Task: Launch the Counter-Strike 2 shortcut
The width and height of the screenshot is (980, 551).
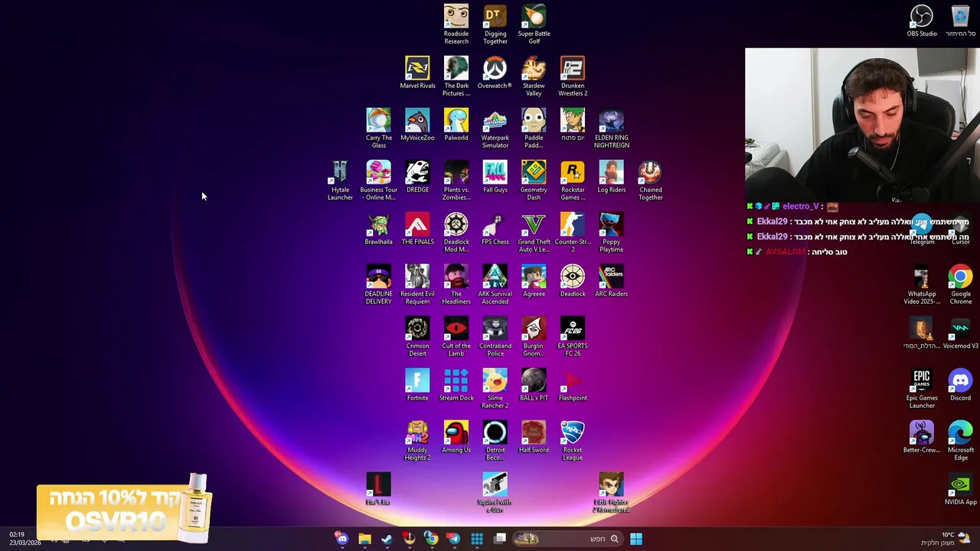Action: pyautogui.click(x=573, y=233)
